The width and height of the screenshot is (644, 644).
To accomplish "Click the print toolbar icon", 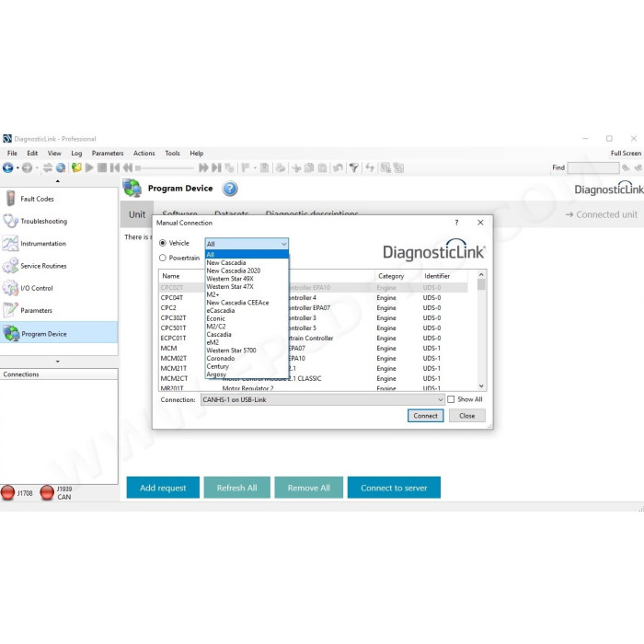I will pos(280,167).
